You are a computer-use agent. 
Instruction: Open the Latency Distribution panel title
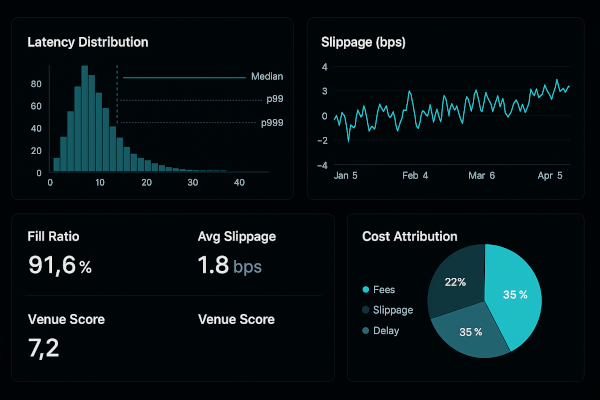point(88,43)
